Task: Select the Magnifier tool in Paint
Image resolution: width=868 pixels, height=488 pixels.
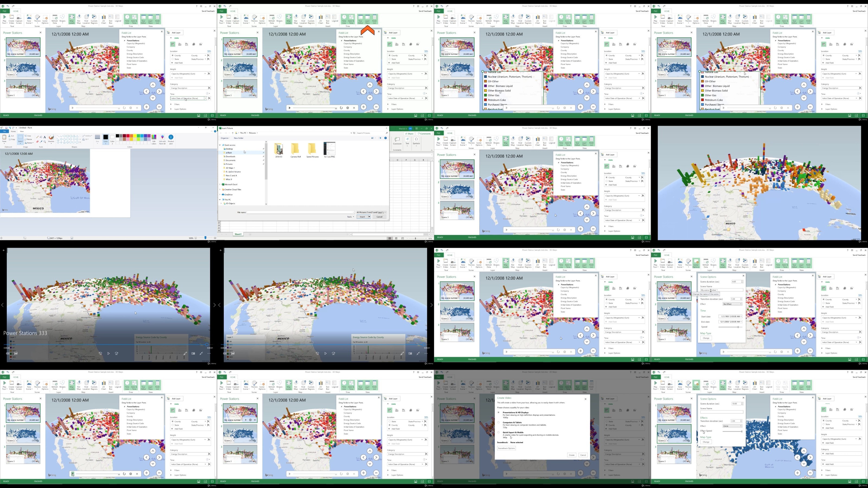Action: [x=44, y=142]
